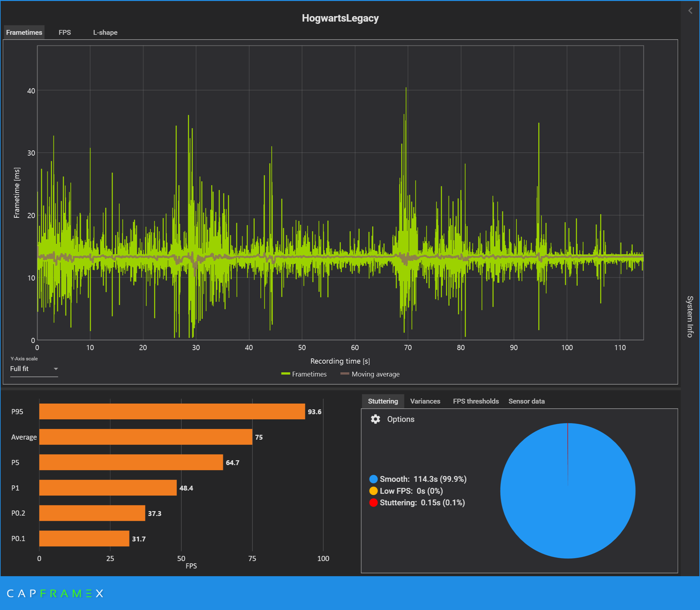
Task: Click the red Stuttering legend dot
Action: pyautogui.click(x=373, y=502)
